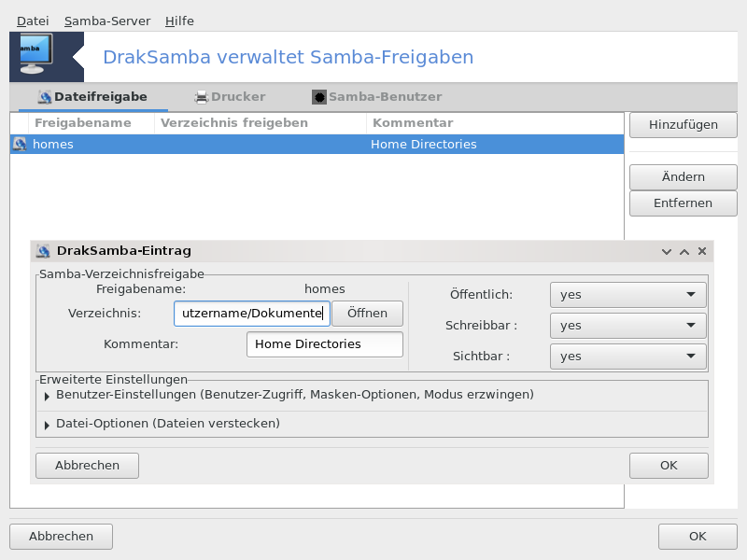Screen dimensions: 747x560
Task: Click the homes share row icon
Action: tap(20, 144)
